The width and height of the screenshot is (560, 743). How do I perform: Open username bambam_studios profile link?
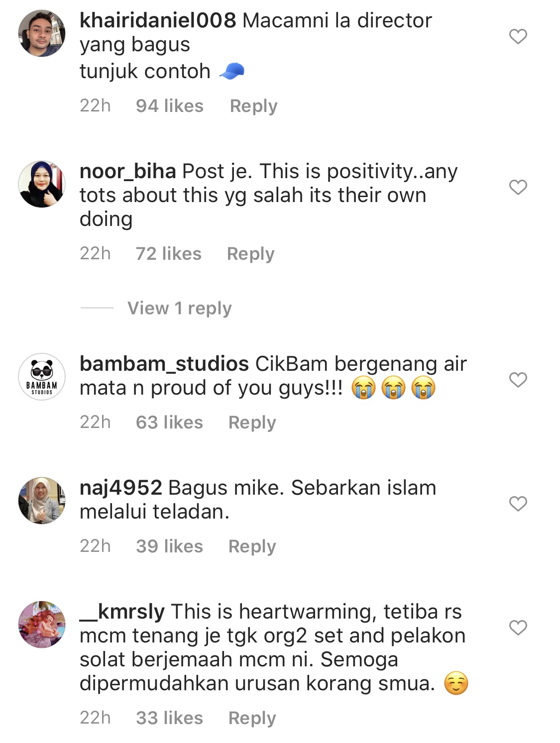pyautogui.click(x=164, y=364)
